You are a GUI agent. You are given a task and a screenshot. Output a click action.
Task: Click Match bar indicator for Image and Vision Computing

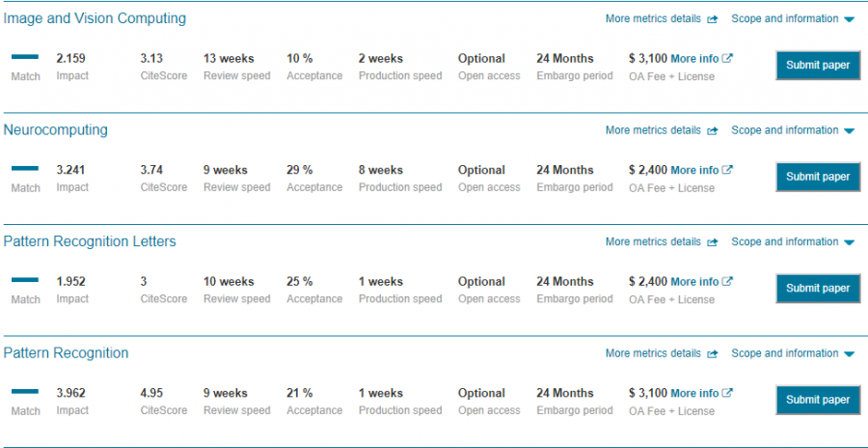[x=25, y=58]
